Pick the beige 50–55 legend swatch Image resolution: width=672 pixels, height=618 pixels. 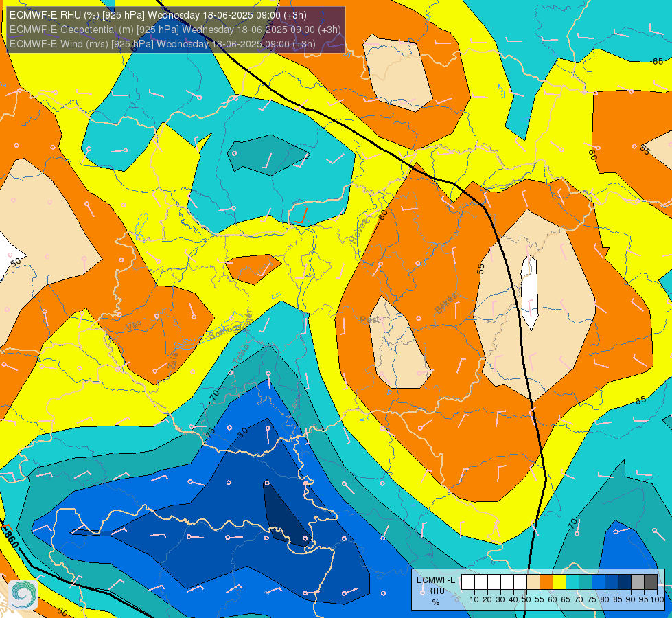(x=533, y=582)
